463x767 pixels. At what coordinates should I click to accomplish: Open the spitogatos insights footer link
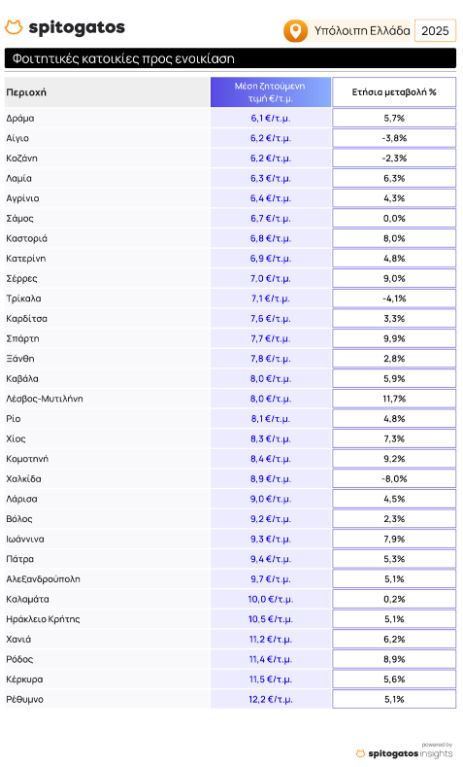[x=410, y=754]
